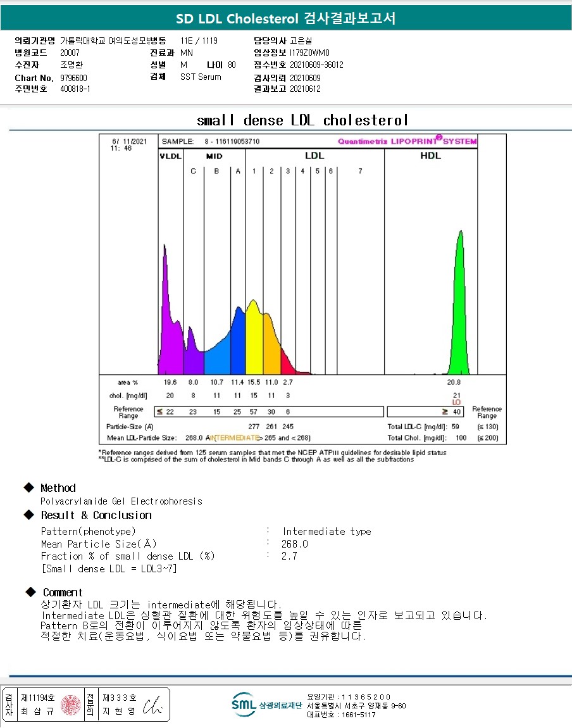Screen dimensions: 572x728
Task: Click the red LO flag under HDL
Action: coord(456,402)
